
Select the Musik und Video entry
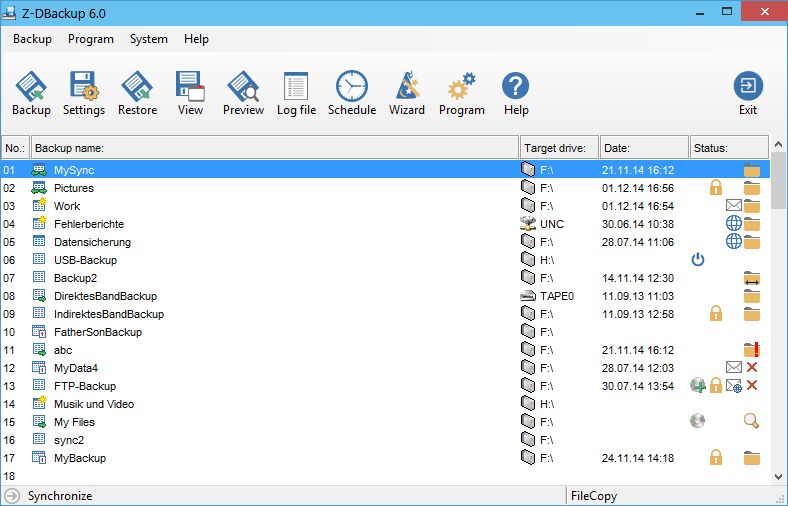pyautogui.click(x=385, y=404)
